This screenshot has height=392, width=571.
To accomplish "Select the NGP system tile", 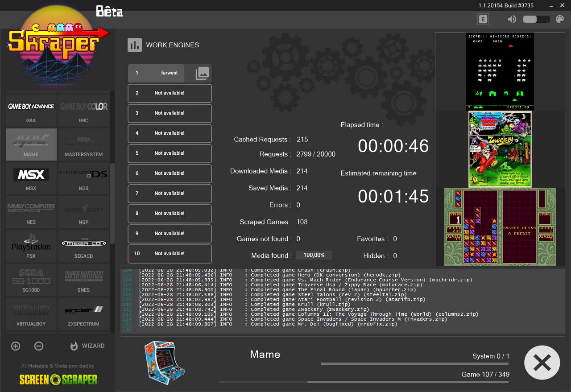I will (84, 212).
